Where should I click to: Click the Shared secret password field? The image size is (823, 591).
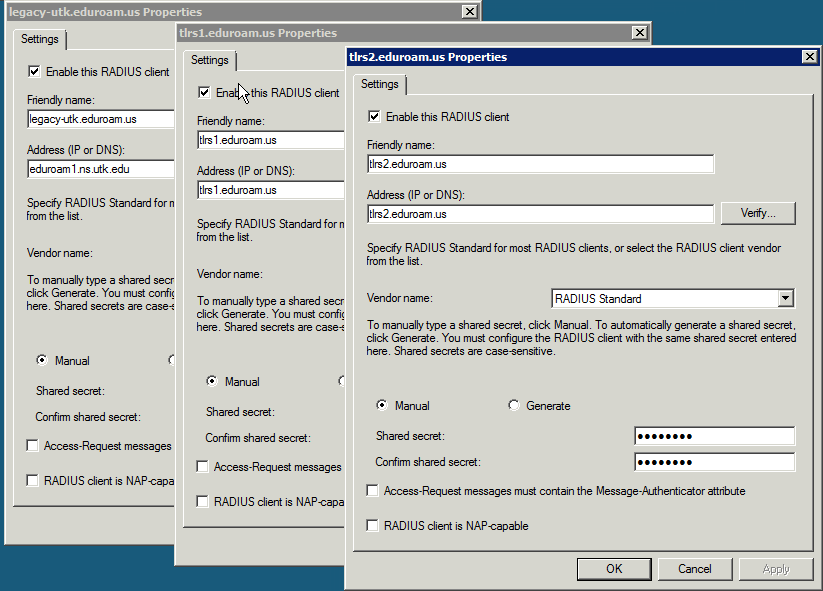tap(714, 436)
